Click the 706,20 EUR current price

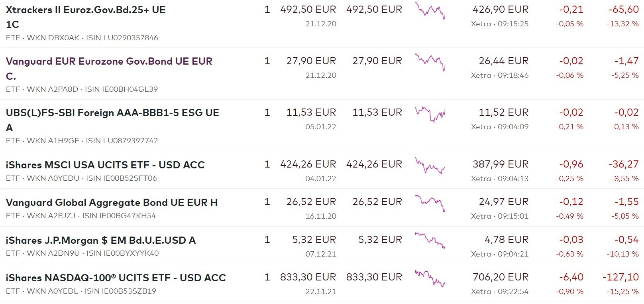click(500, 277)
